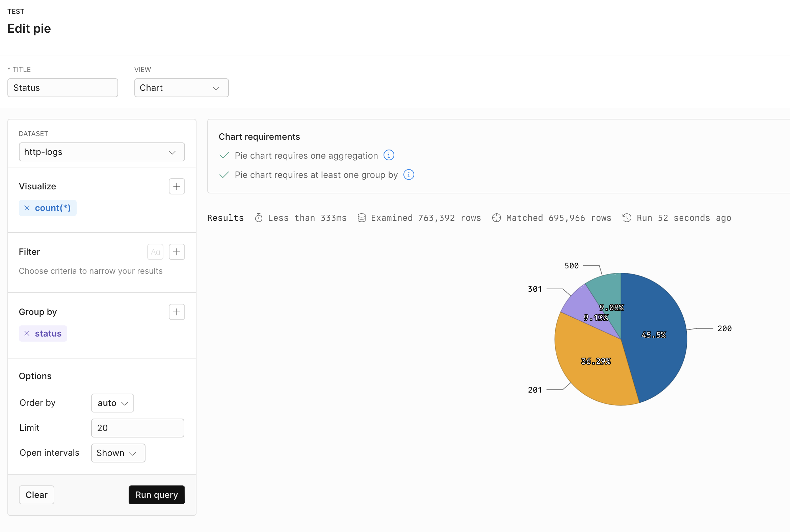Click the examined rows database icon
The height and width of the screenshot is (532, 790).
tap(362, 217)
